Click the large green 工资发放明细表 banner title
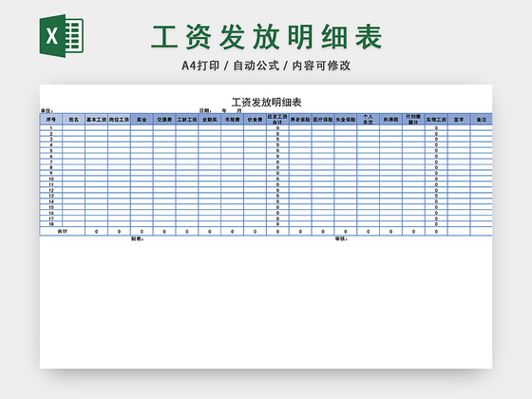Screen dimensions: 532x399 267,37
